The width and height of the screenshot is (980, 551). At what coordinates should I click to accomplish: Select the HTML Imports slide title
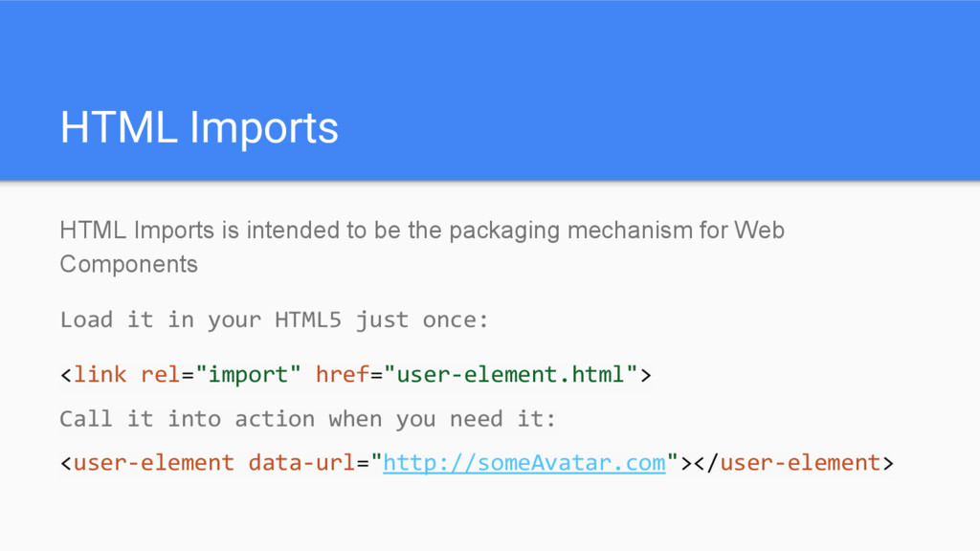[x=199, y=128]
